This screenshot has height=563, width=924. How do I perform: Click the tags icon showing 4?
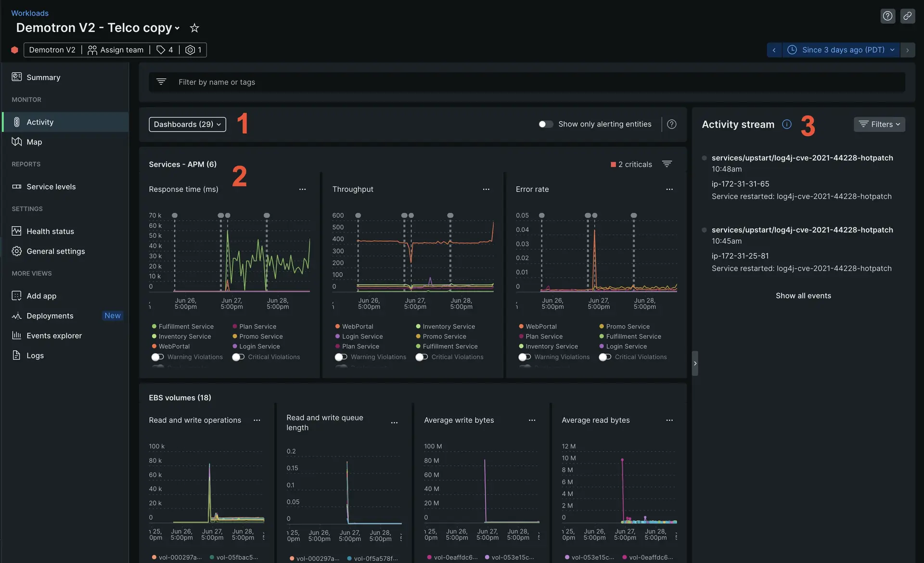(x=165, y=50)
